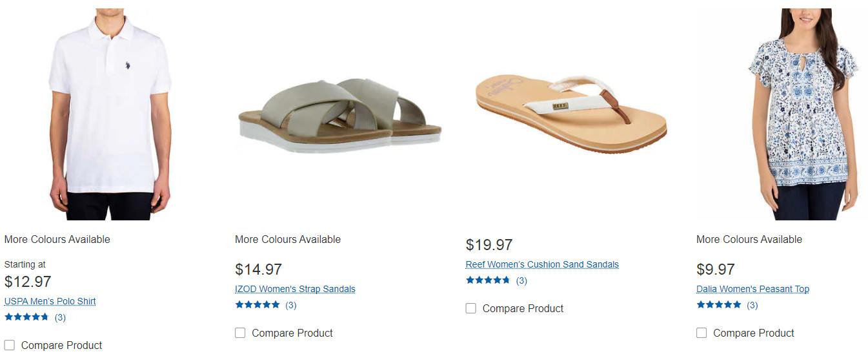
Task: Select Compare Product for Dalia Peasant Top
Action: (x=701, y=333)
